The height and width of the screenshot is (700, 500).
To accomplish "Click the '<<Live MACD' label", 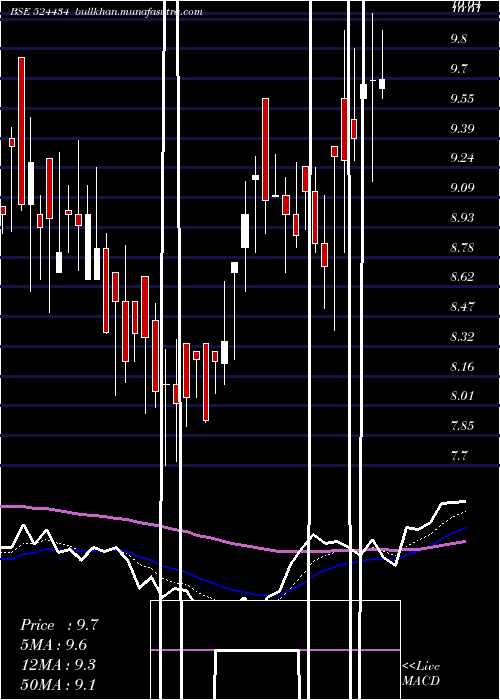I will 421,674.
